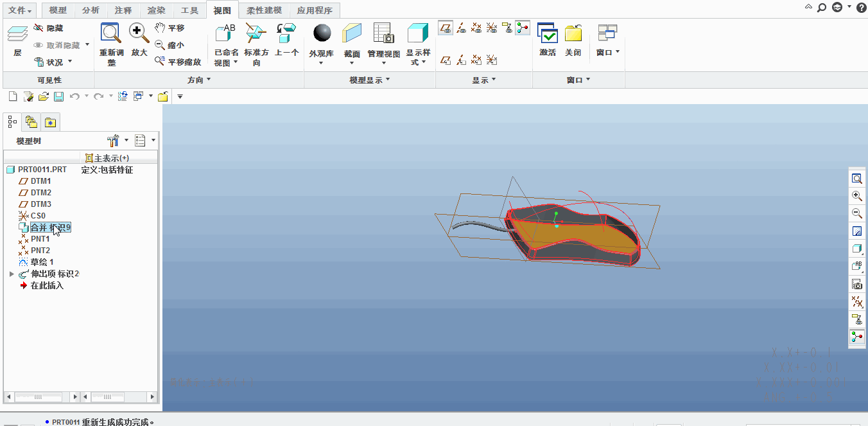Viewport: 868px width, 426px height.
Task: Switch to the Folder Browser navigator tab
Action: (31, 121)
